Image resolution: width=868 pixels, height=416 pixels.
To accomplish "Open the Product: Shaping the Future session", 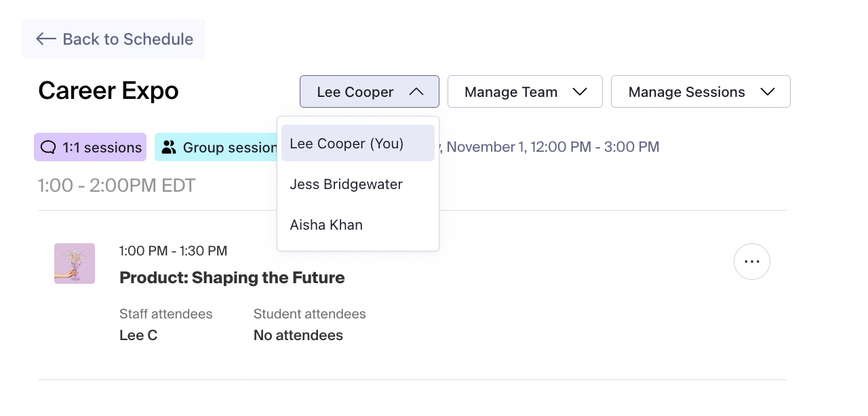I will pyautogui.click(x=232, y=278).
